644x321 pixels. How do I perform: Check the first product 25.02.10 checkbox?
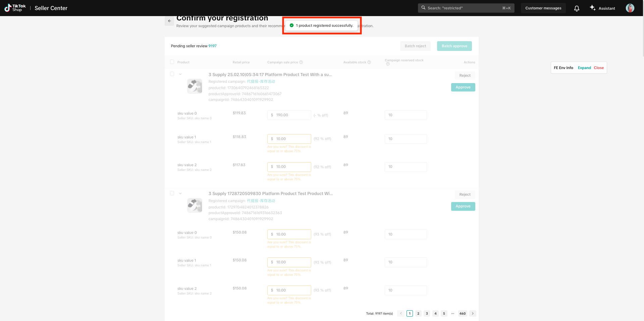pyautogui.click(x=172, y=74)
